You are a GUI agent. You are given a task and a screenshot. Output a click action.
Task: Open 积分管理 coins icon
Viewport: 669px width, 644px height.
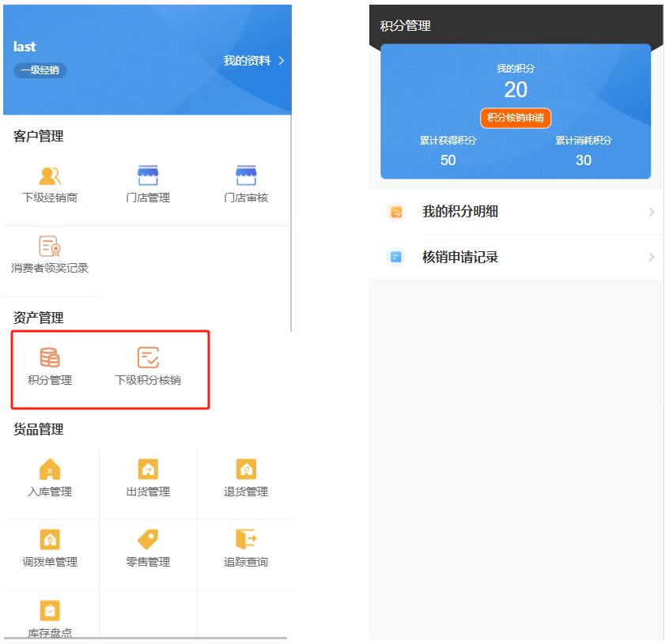[50, 358]
